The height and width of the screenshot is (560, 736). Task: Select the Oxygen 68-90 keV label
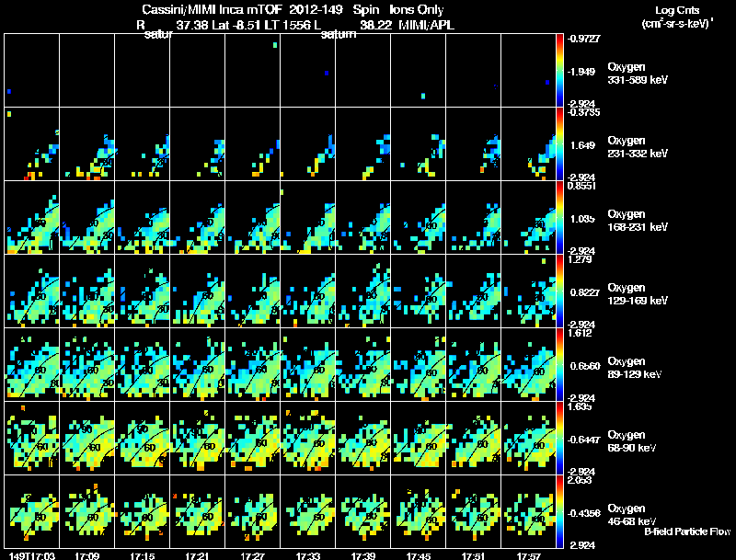(632, 441)
